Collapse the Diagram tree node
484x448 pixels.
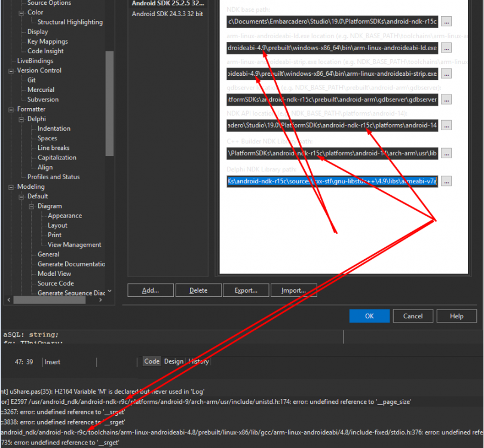(32, 207)
